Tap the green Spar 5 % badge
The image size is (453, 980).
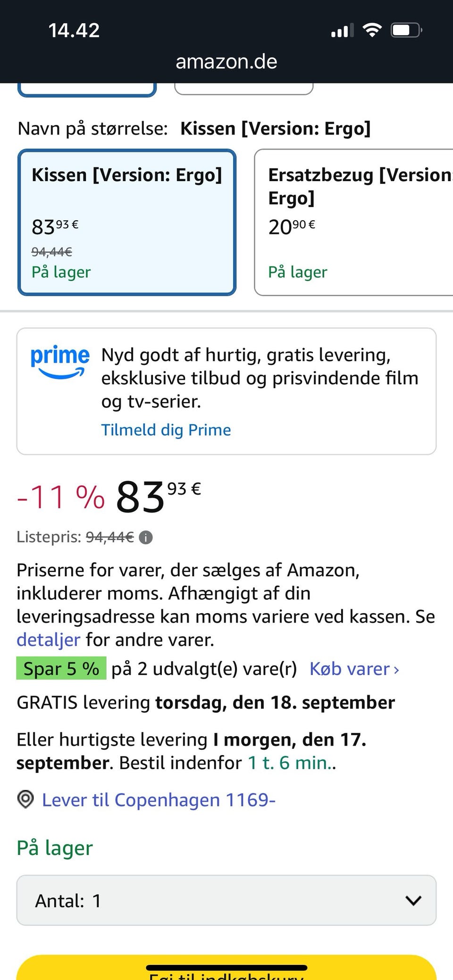[61, 669]
